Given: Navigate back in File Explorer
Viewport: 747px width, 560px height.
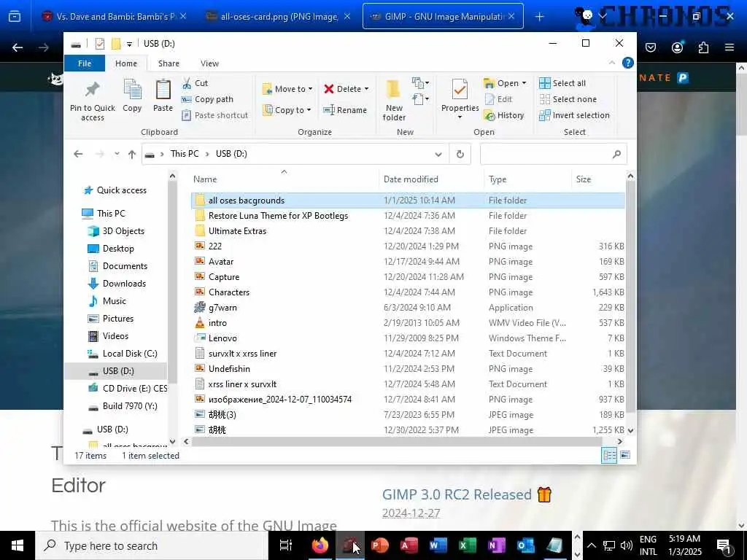Looking at the screenshot, I should click(x=78, y=154).
